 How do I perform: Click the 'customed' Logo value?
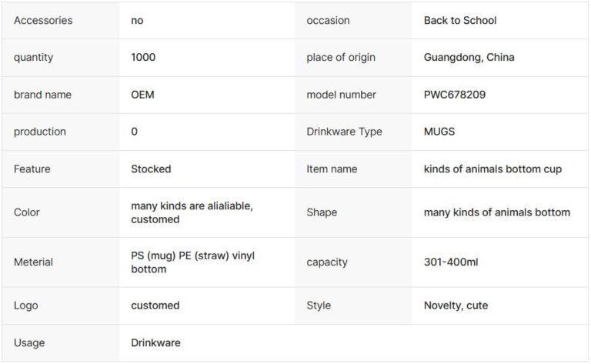pos(155,306)
